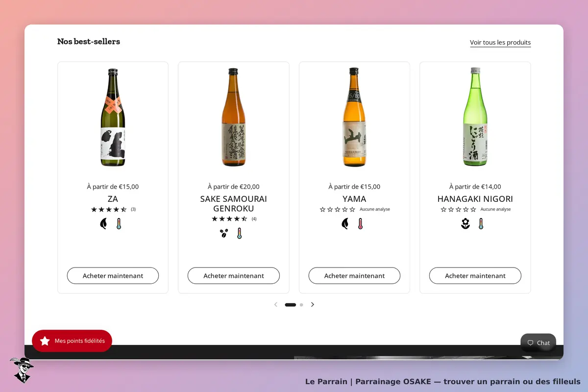This screenshot has width=588, height=392.
Task: Go to previous carousel page arrow
Action: tap(275, 305)
